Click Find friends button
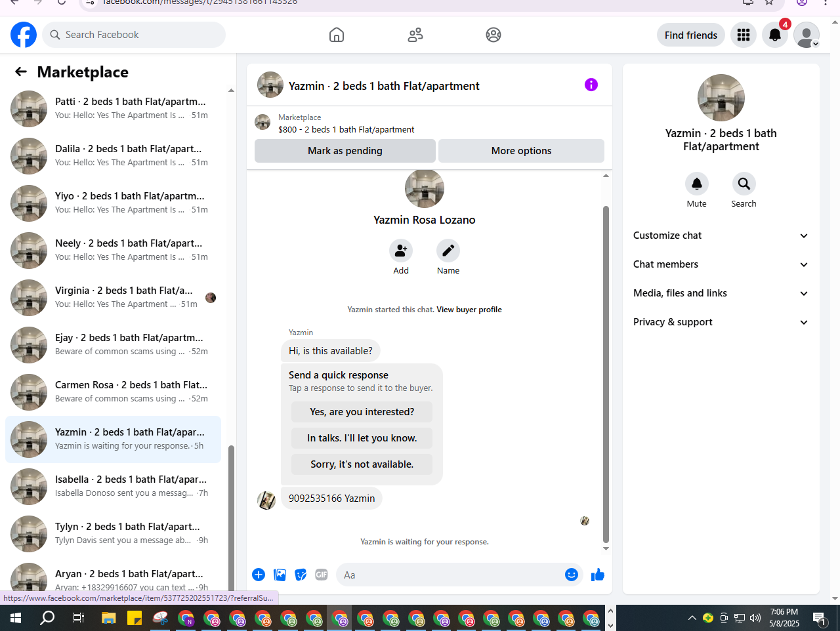This screenshot has height=631, width=840. 691,35
